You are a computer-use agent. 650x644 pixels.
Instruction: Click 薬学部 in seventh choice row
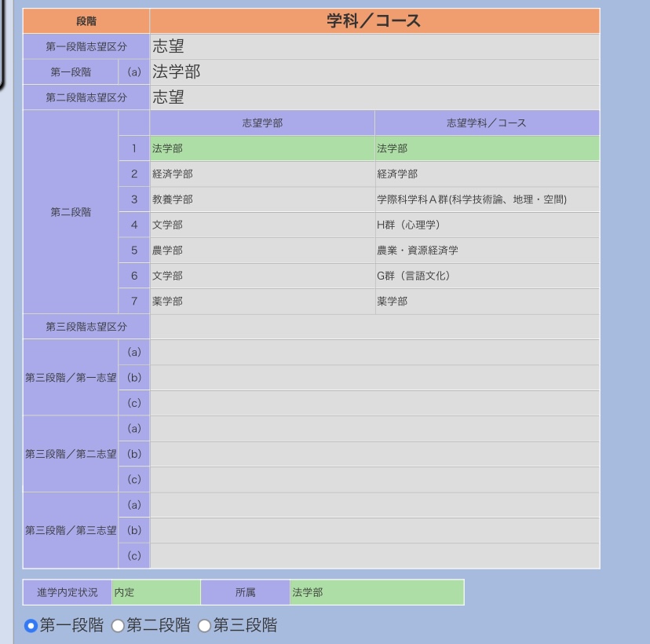click(x=262, y=302)
